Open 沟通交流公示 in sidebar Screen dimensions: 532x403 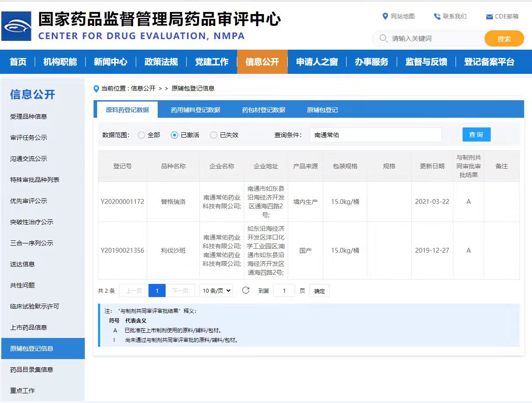[x=43, y=159]
